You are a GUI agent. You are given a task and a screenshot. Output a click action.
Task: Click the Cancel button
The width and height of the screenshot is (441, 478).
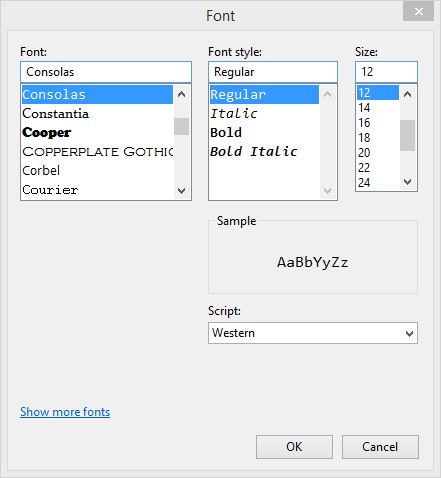tap(380, 447)
